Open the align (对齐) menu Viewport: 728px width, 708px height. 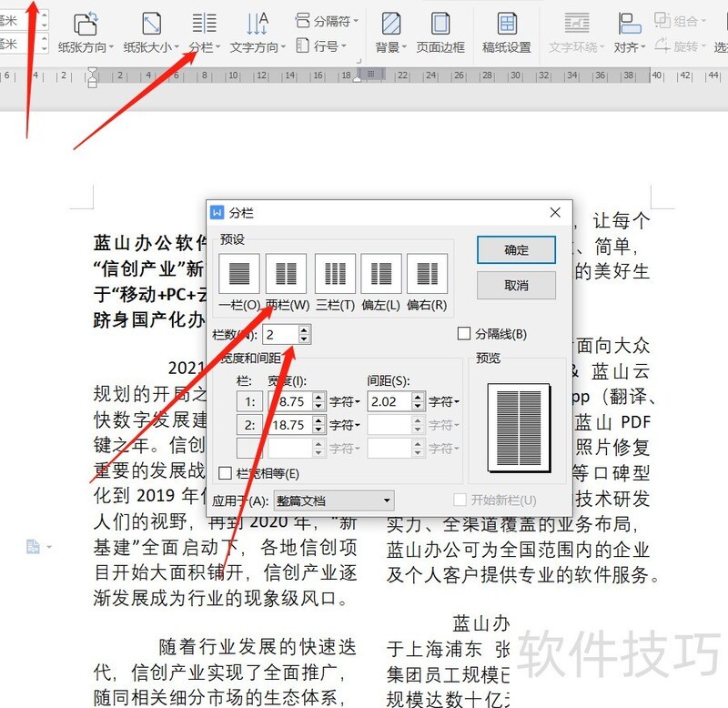630,33
